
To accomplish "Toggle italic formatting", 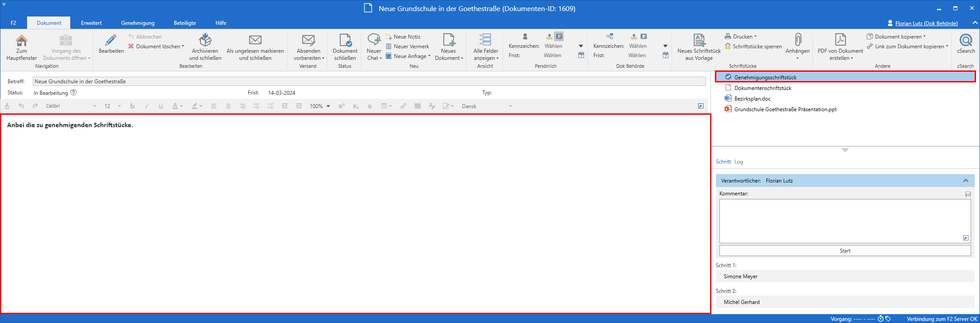I will point(146,106).
